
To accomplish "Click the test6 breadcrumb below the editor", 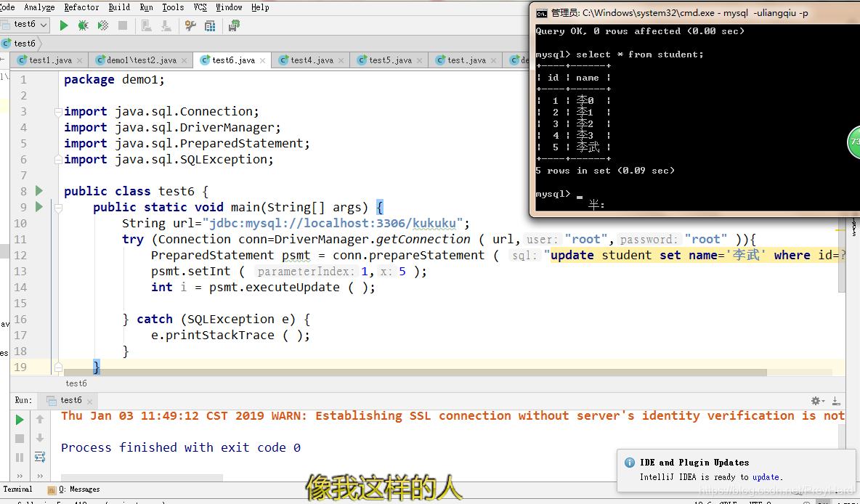I will 76,383.
